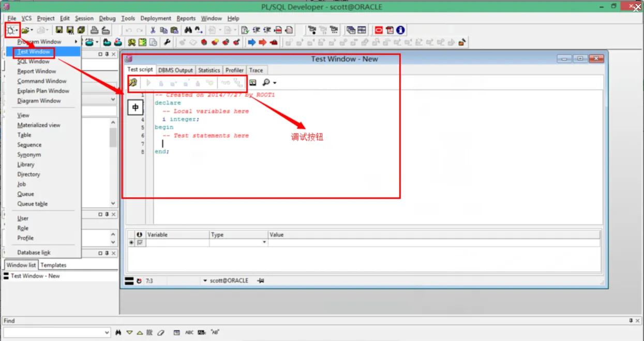644x341 pixels.
Task: Open the Debug menu
Action: pyautogui.click(x=107, y=18)
